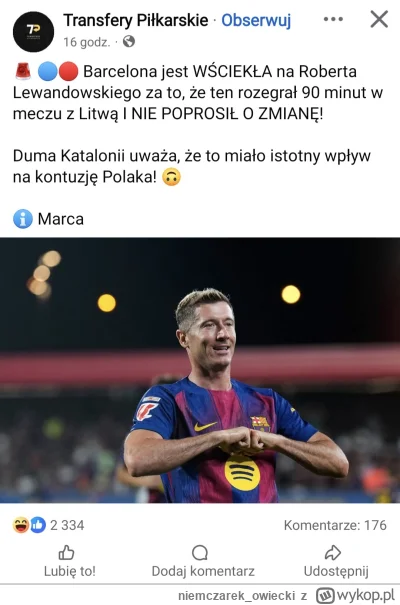Click the blue like reaction icon
Image resolution: width=400 pixels, height=605 pixels.
point(38,525)
